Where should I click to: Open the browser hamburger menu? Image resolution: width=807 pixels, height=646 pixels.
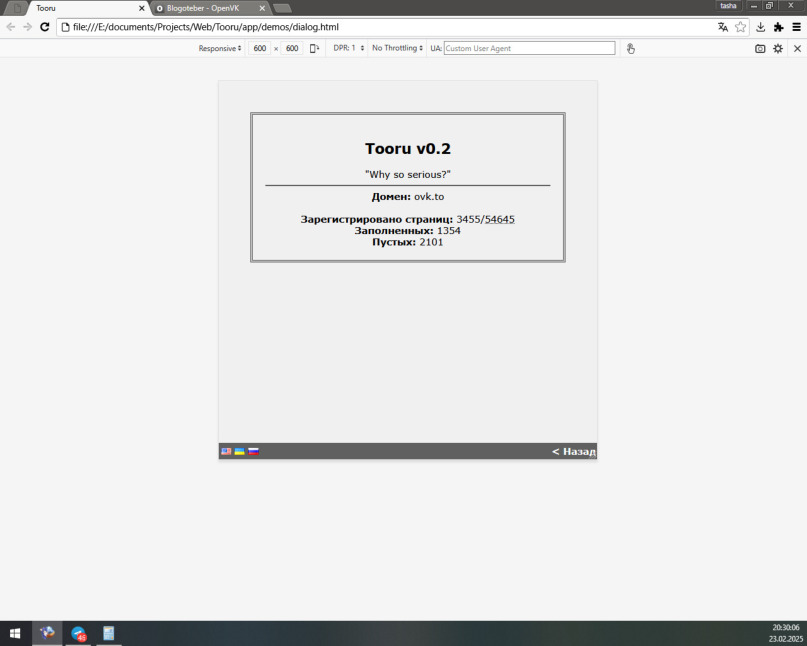[x=796, y=27]
